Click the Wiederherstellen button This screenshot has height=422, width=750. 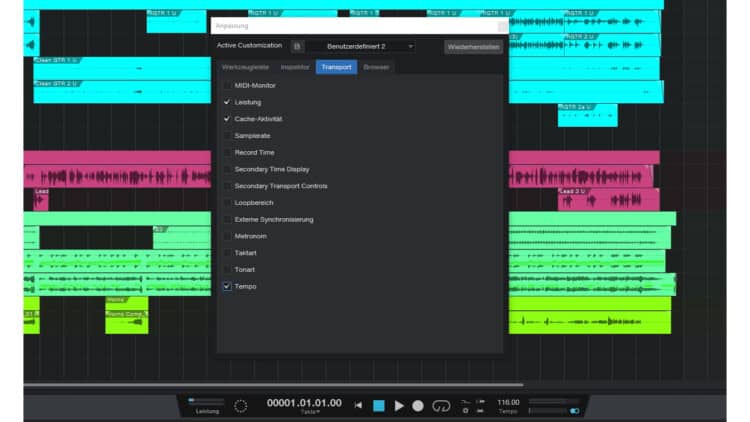[473, 47]
